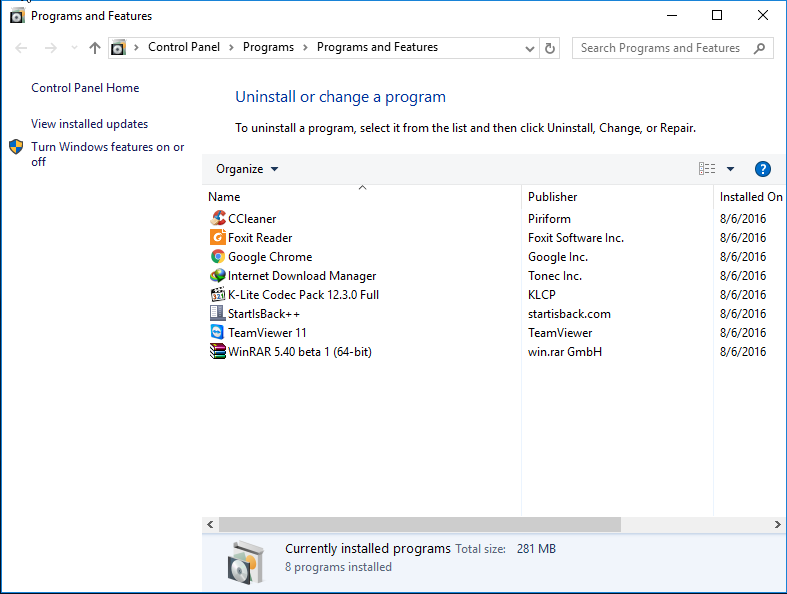
Task: Click the 8 programs installed status text
Action: click(x=338, y=567)
